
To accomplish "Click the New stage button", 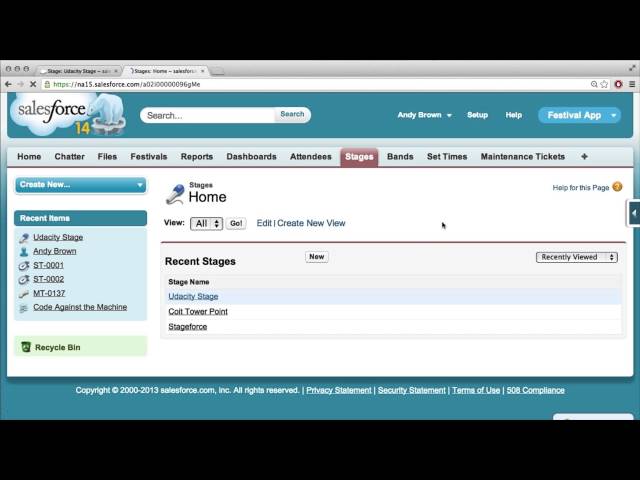I will click(317, 257).
